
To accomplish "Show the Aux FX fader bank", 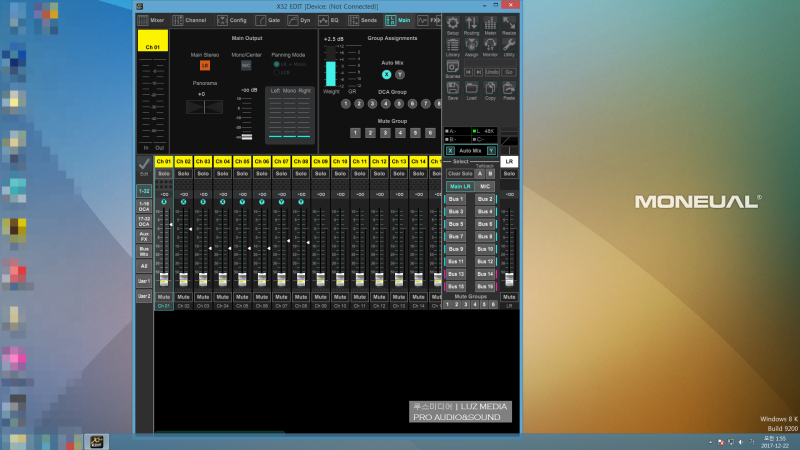I will pyautogui.click(x=144, y=236).
